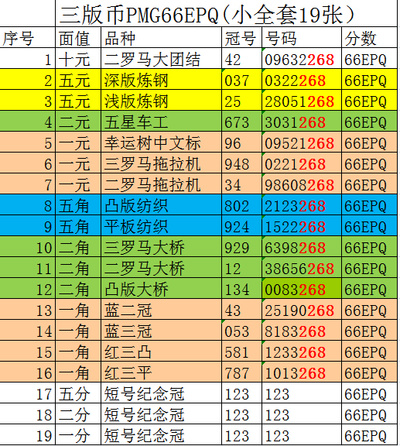Click number cell 28051268
400x446 pixels.
(302, 101)
